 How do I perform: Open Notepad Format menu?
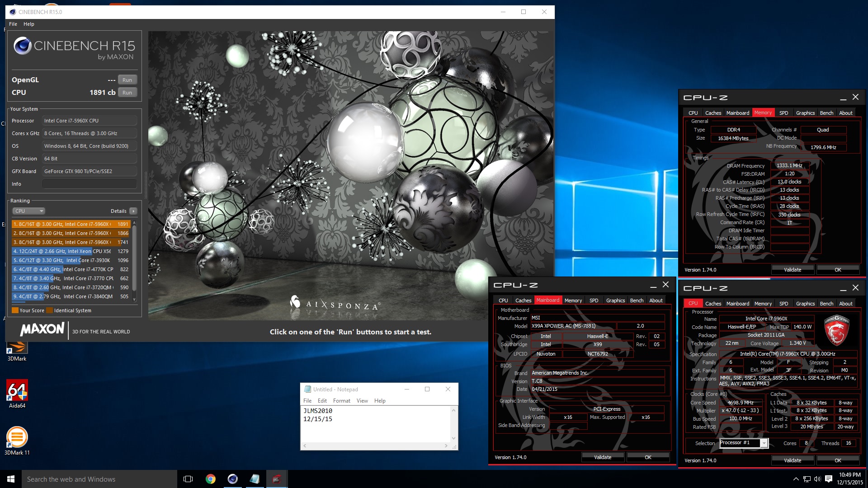[341, 401]
